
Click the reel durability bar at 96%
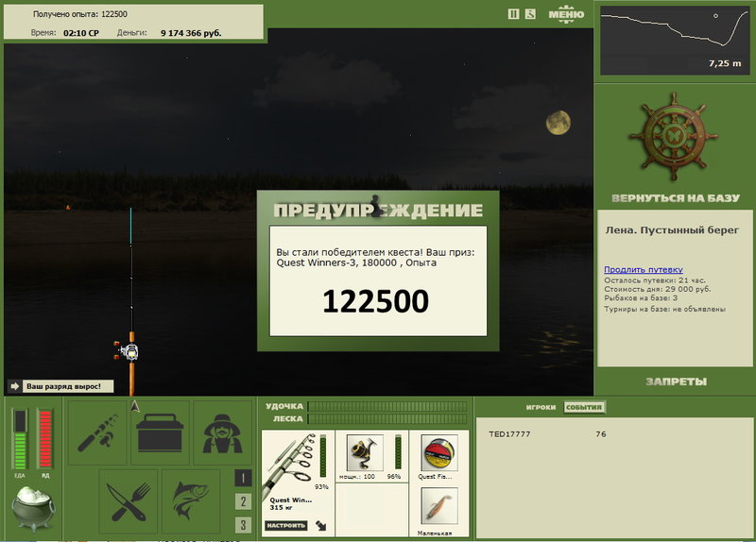398,452
